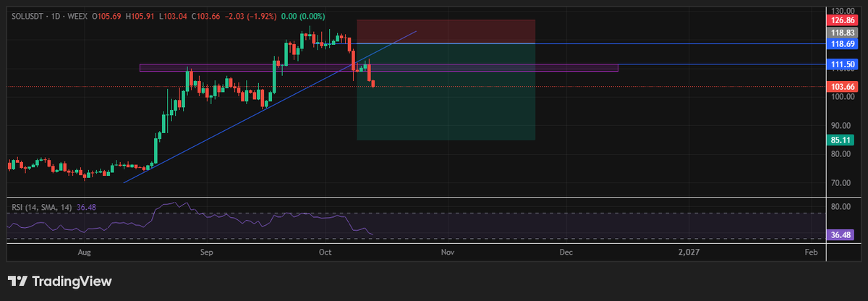Click the RSI (14, SMA, 14) indicator legend
868x301 pixels.
(x=42, y=207)
